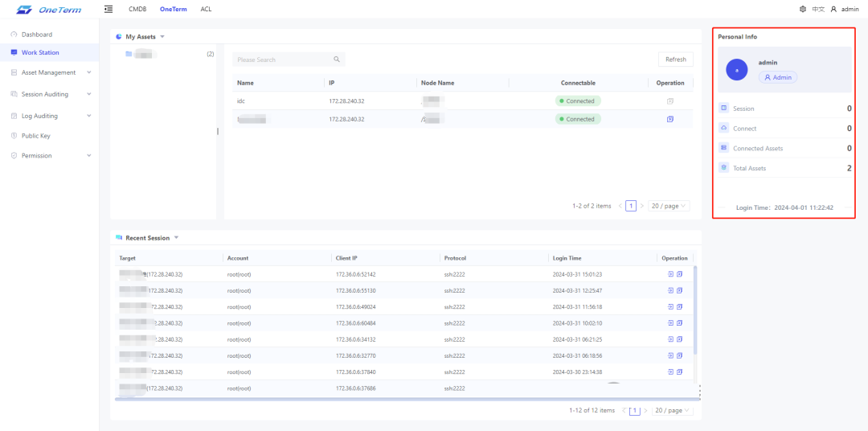Image resolution: width=868 pixels, height=431 pixels.
Task: Click the Public Key sidebar icon
Action: [14, 136]
